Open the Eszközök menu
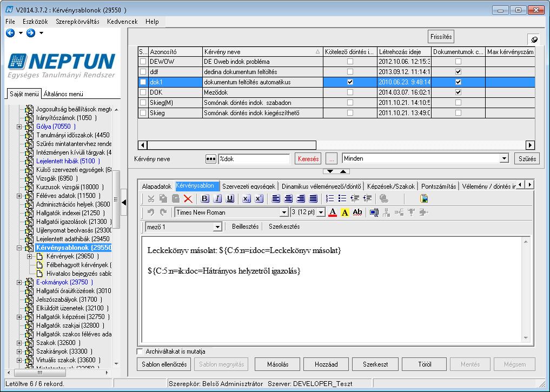This screenshot has height=392, width=550. coord(35,22)
